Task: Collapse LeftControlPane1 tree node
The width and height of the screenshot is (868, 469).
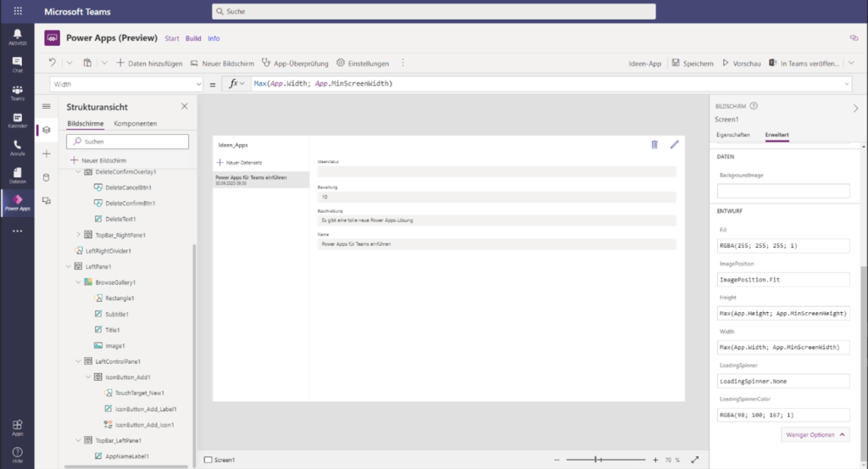Action: (x=78, y=361)
